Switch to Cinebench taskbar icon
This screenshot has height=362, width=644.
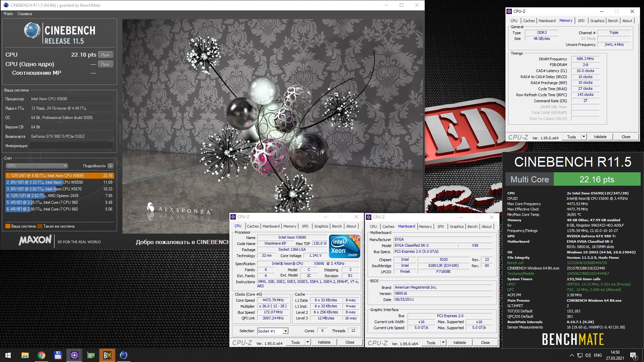(124, 355)
